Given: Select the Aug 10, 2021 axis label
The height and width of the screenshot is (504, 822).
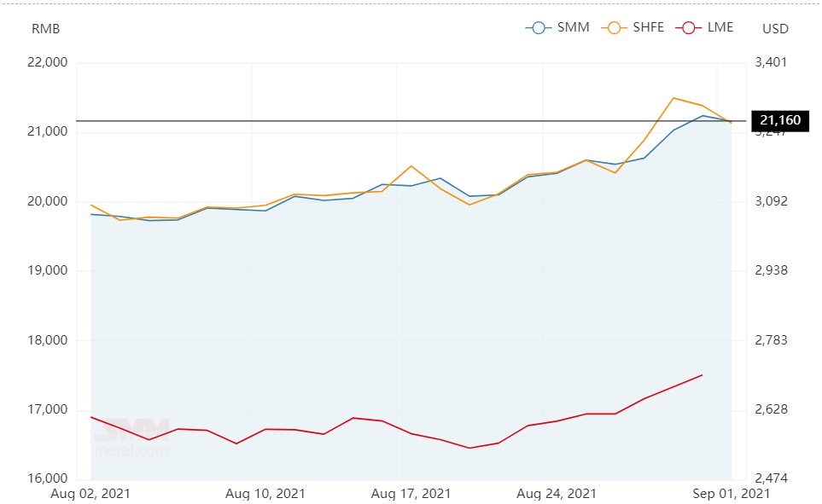Looking at the screenshot, I should [265, 494].
